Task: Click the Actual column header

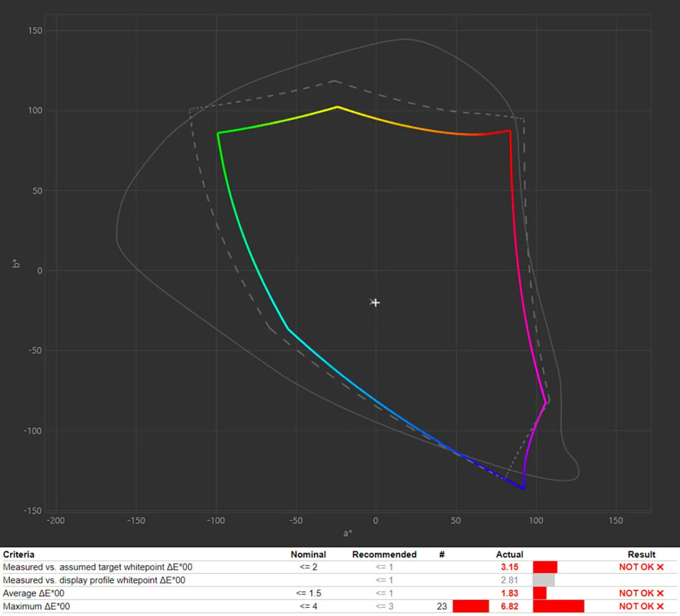Action: tap(509, 554)
